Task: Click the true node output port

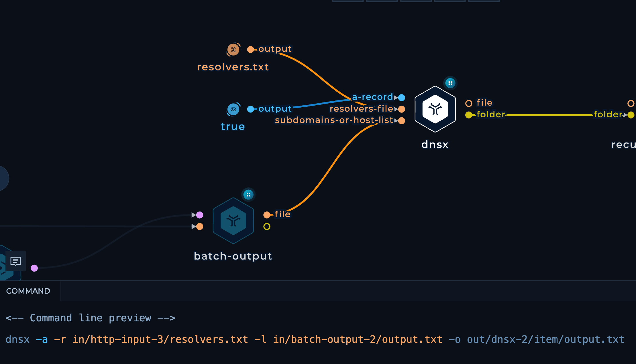Action: pos(250,109)
